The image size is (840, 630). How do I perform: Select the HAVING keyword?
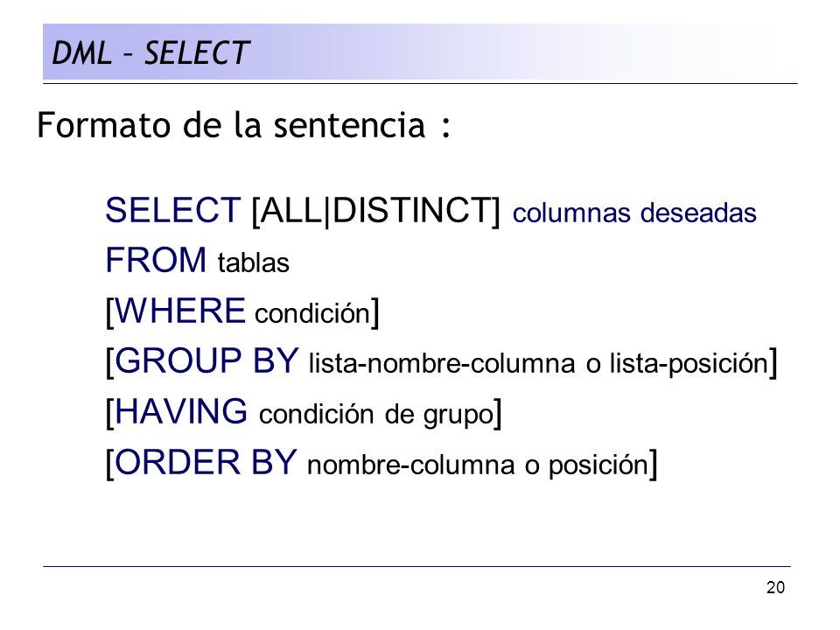pyautogui.click(x=181, y=411)
